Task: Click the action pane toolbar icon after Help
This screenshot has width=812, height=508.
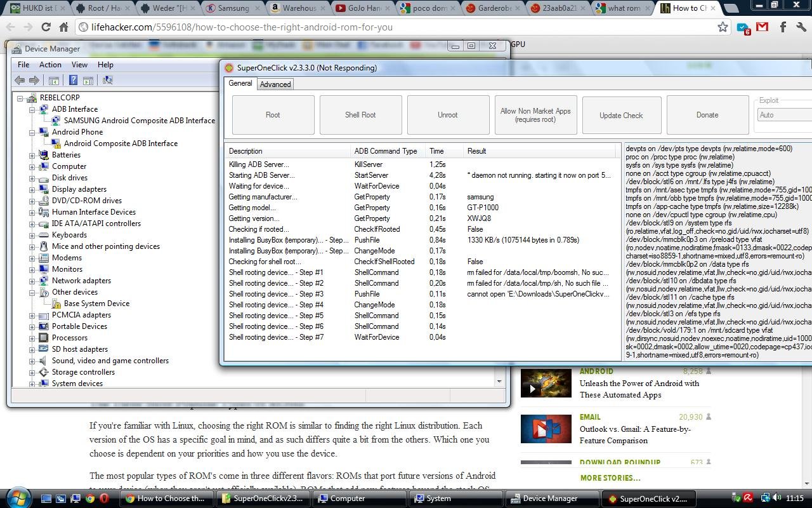Action: (88, 80)
